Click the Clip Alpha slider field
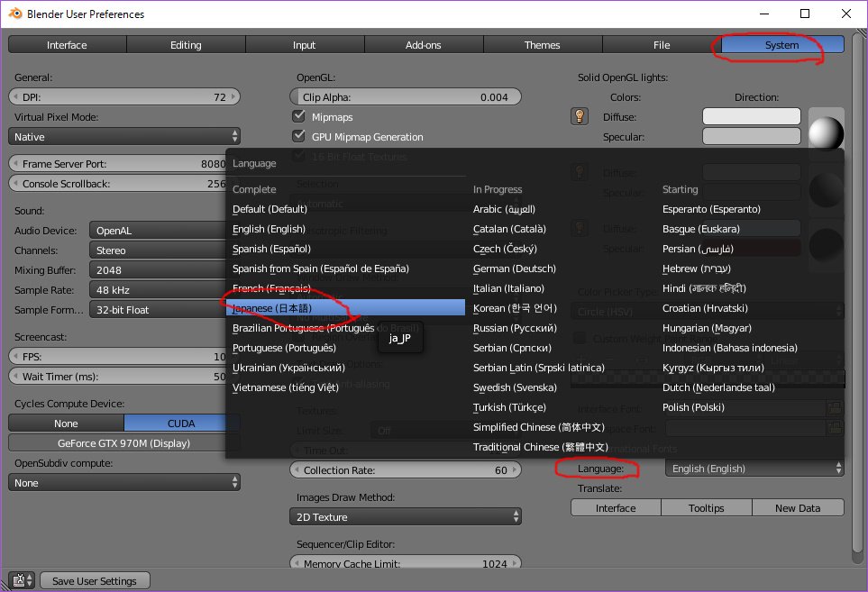Image resolution: width=868 pixels, height=592 pixels. click(406, 96)
